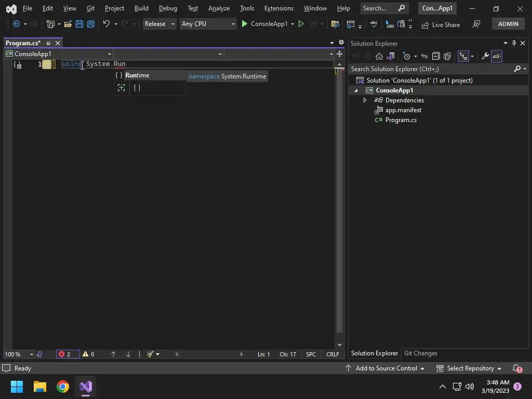
Task: Toggle file nesting view button
Action: tap(463, 56)
